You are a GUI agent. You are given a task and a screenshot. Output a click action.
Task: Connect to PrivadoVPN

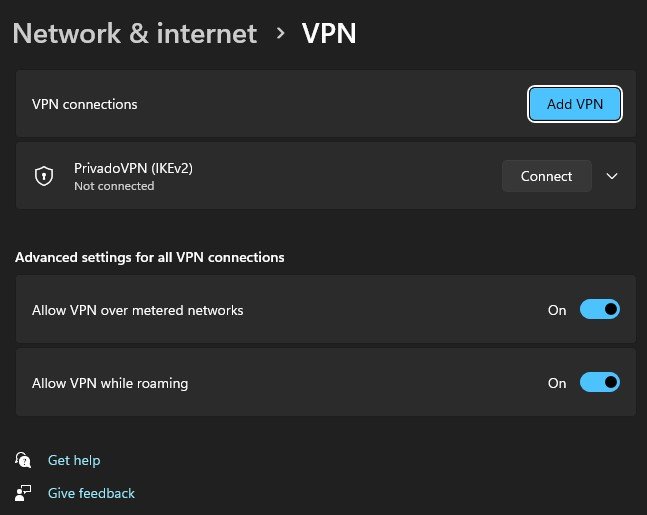(546, 176)
